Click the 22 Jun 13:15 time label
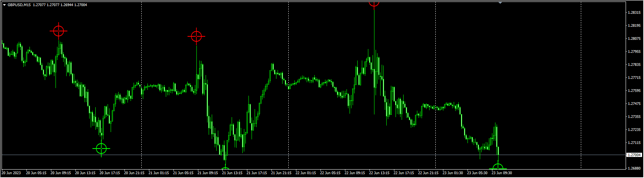Screen dimensions: 644x178 pos(379,173)
